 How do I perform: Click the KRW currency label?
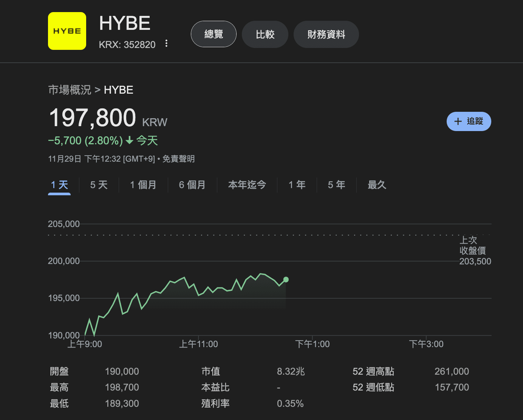[x=155, y=122]
